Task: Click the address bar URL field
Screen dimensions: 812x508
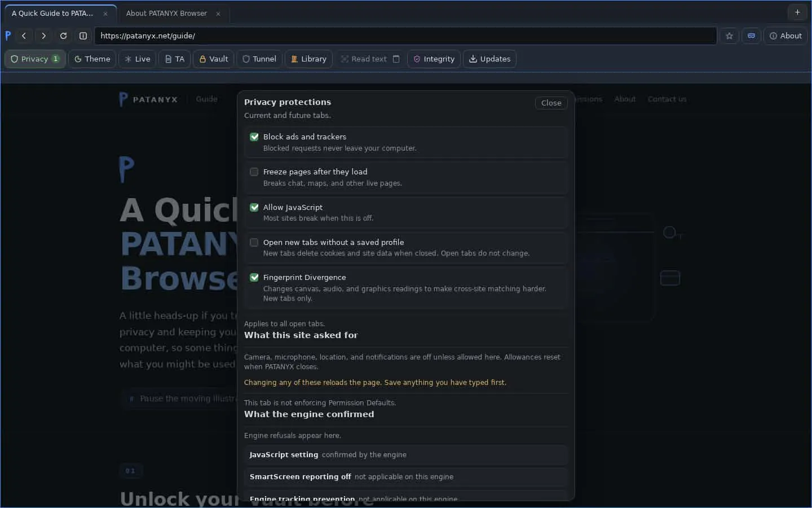Action: click(405, 36)
